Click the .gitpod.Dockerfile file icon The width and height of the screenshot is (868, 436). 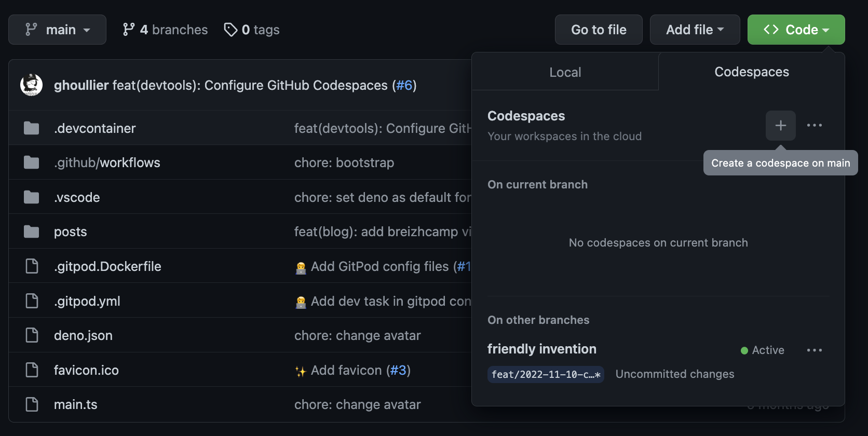pyautogui.click(x=32, y=266)
